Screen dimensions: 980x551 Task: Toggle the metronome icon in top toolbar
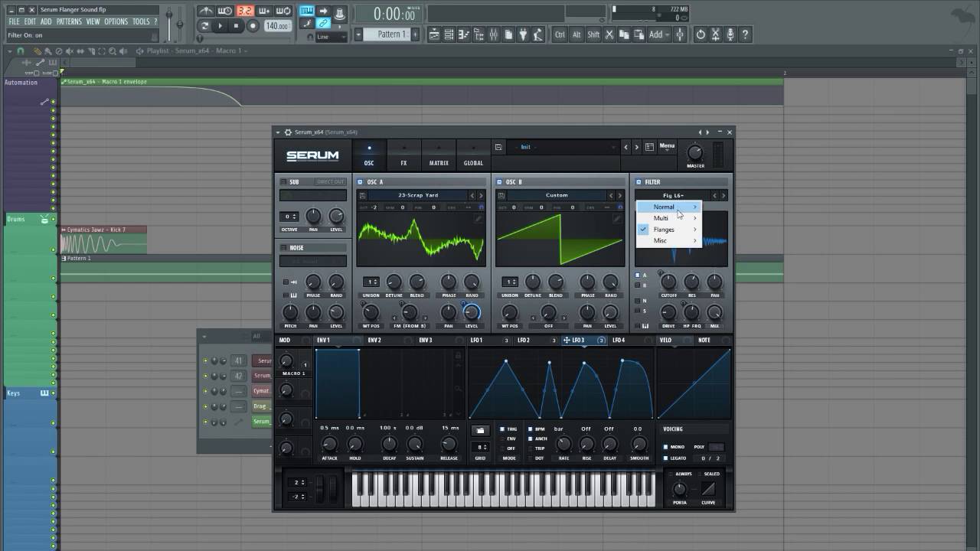(x=206, y=11)
